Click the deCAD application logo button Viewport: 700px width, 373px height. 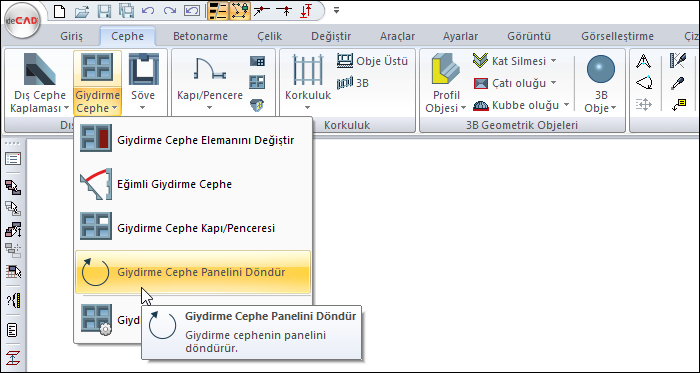[x=22, y=21]
